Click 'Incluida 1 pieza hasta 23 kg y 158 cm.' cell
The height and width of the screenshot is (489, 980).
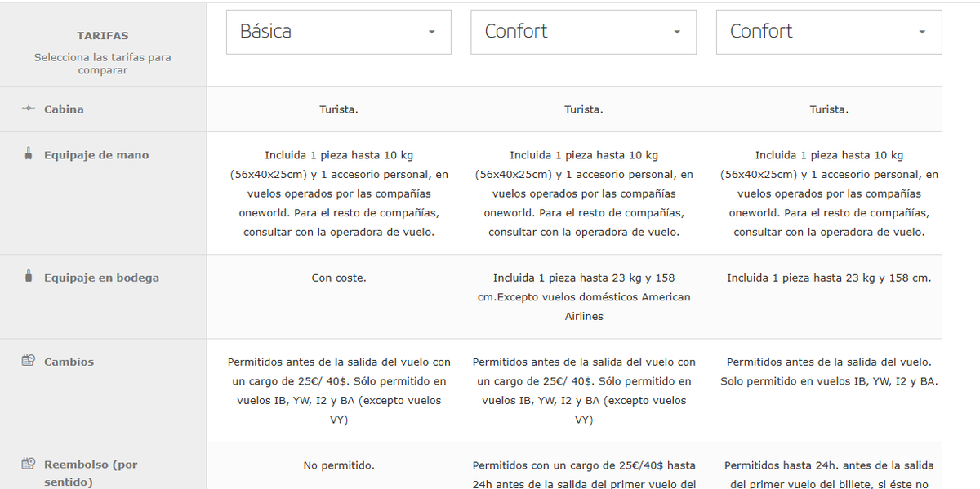829,278
